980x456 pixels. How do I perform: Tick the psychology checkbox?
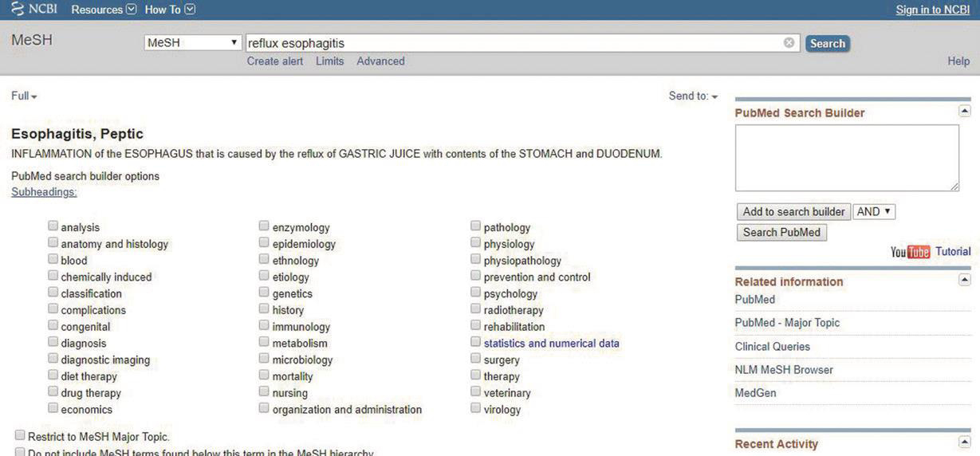(x=475, y=293)
